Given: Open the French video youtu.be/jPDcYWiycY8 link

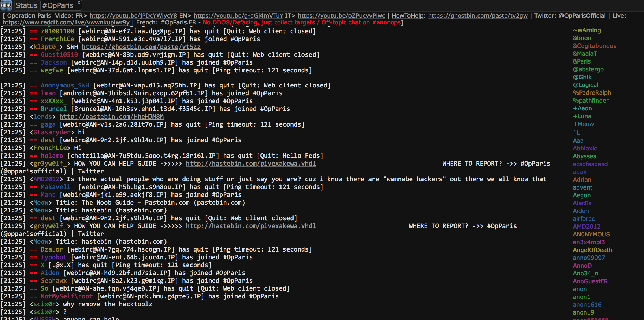Looking at the screenshot, I should pyautogui.click(x=133, y=16).
